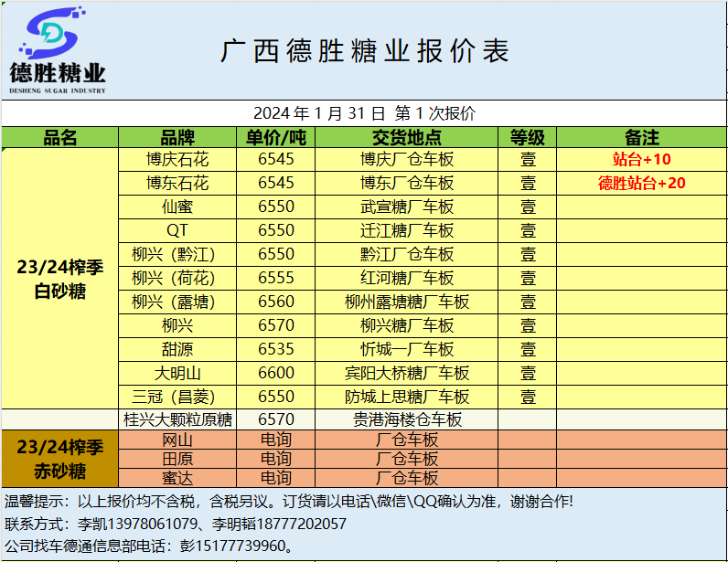
Task: Select the 桂兴大颗粒原糖 cell
Action: tap(177, 419)
